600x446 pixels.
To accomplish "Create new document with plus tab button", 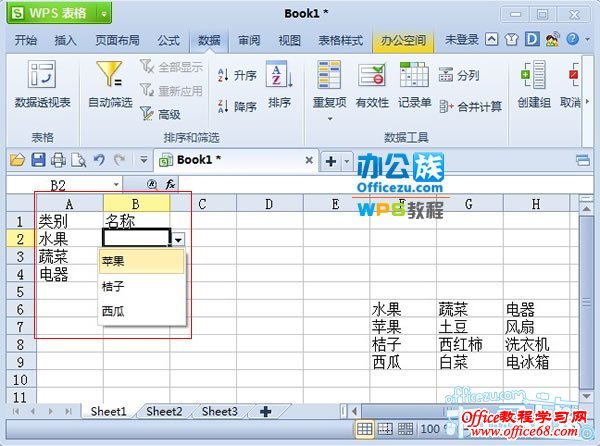I will 331,161.
